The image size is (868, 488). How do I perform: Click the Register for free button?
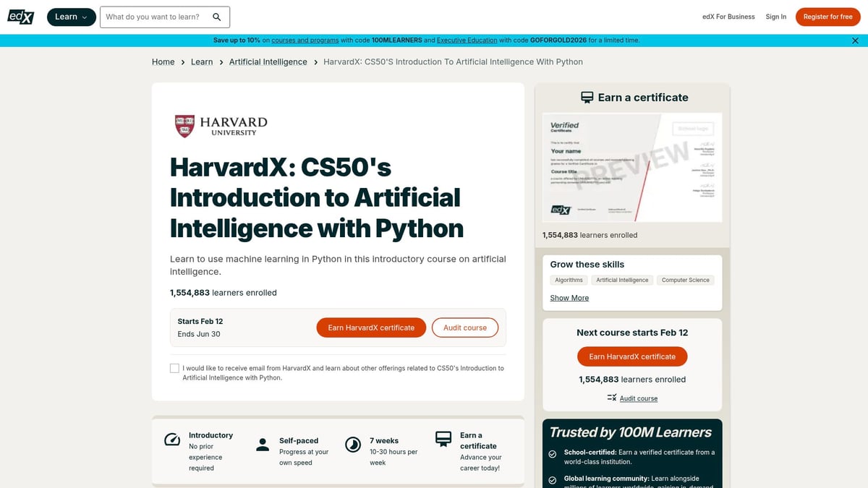point(828,17)
